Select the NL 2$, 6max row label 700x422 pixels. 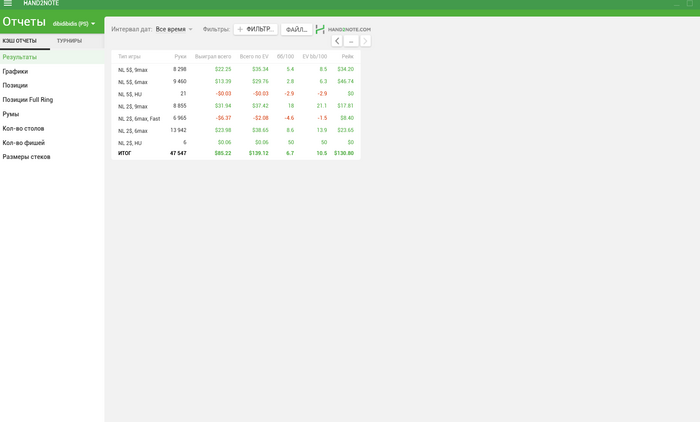click(x=133, y=131)
